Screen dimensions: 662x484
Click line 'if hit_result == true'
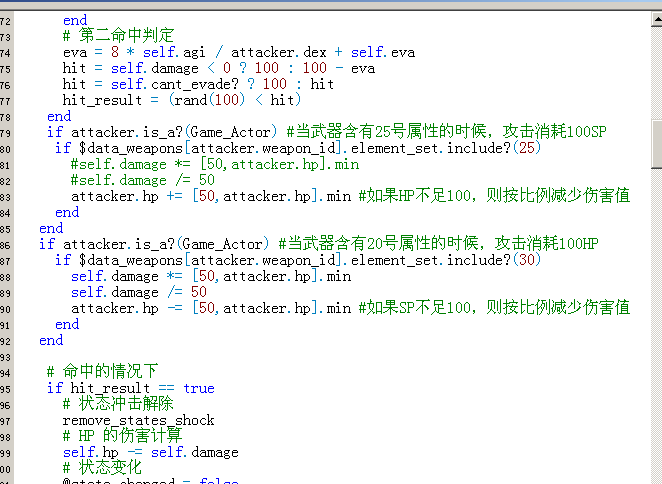click(x=131, y=388)
